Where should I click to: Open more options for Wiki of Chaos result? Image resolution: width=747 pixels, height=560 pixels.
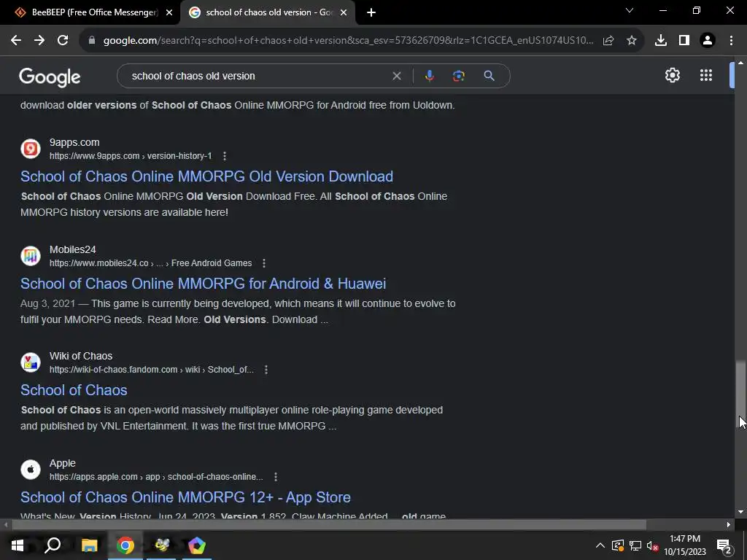(266, 370)
